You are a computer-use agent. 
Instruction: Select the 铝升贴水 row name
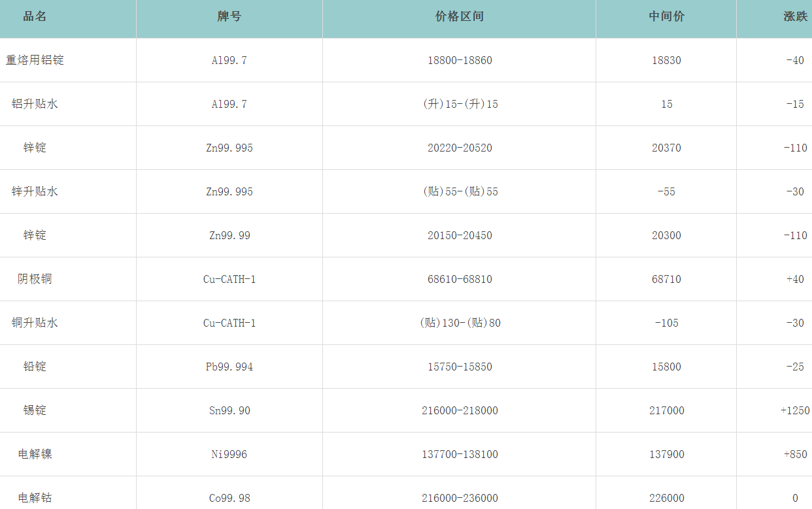(35, 104)
